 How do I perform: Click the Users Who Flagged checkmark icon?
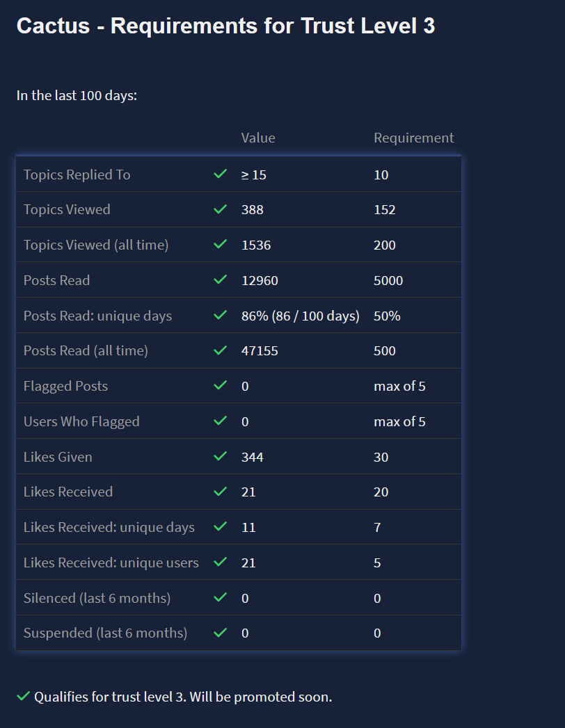point(221,421)
